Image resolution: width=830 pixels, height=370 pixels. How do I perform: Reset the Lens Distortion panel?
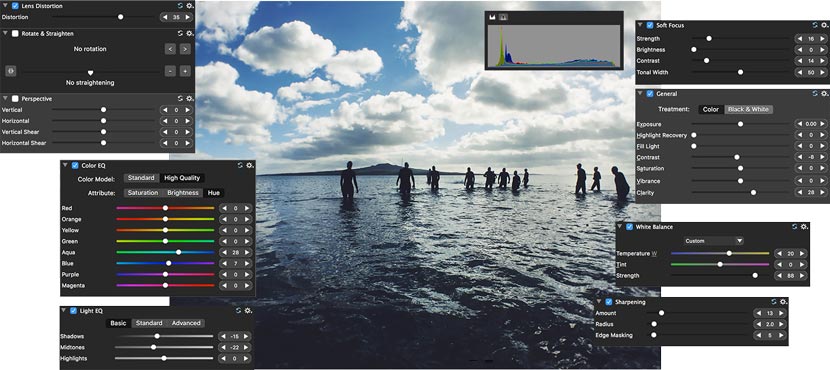pyautogui.click(x=181, y=6)
